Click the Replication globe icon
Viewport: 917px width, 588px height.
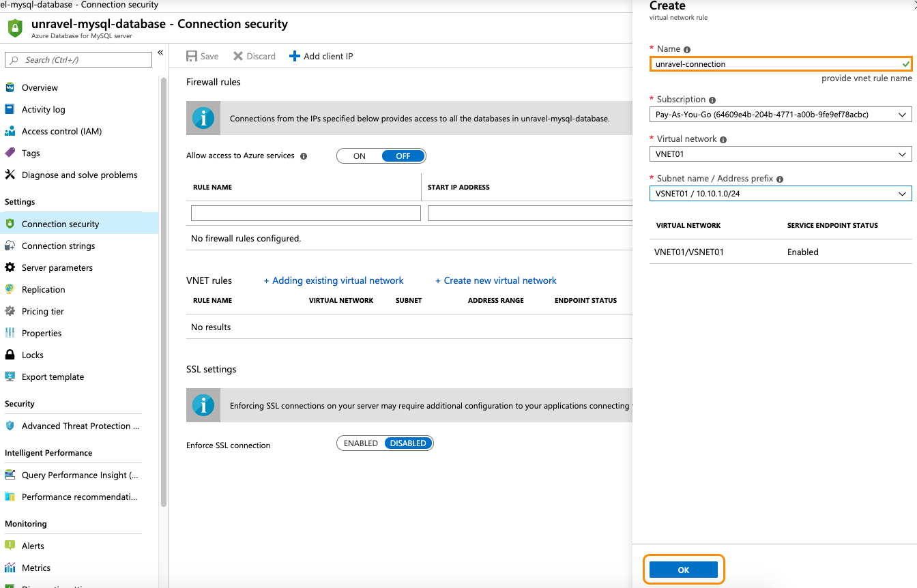click(10, 289)
